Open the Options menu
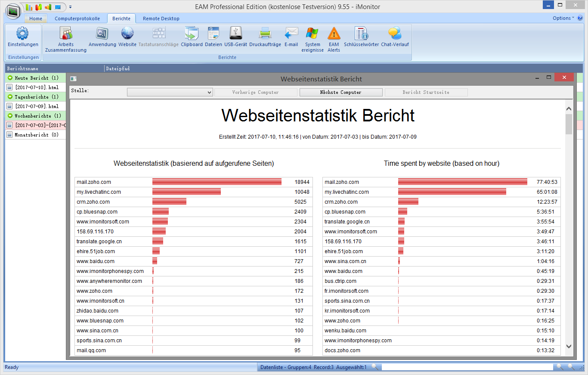Viewport: 588px width, 375px height. pyautogui.click(x=563, y=18)
